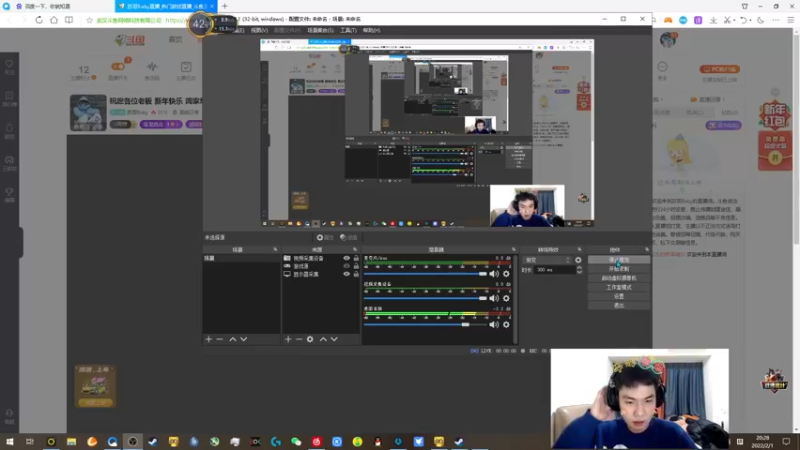Remove the selected source with minus icon
This screenshot has height=450, width=800.
(299, 339)
